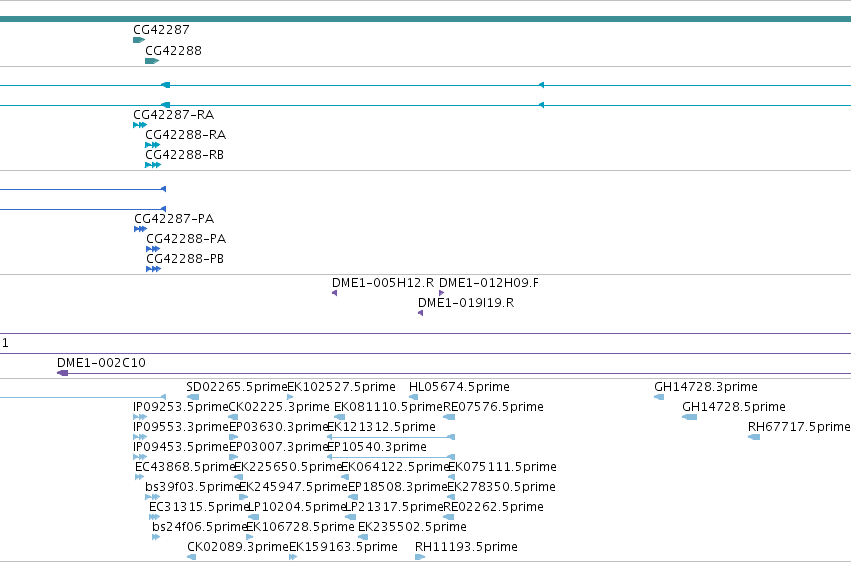Image resolution: width=851 pixels, height=562 pixels.
Task: Click the GH14728.5prime EST label
Action: 734,407
